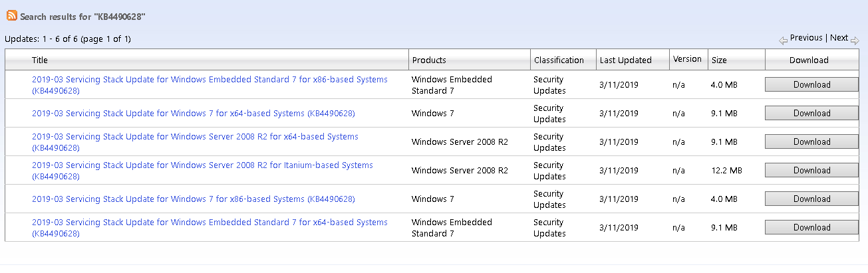868x273 pixels.
Task: Open Windows 7 x64-based Systems update link
Action: (x=194, y=114)
